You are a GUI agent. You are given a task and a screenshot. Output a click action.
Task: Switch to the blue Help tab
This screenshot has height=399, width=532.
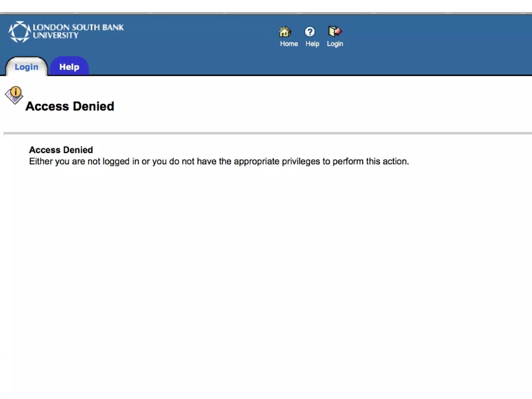tap(69, 67)
